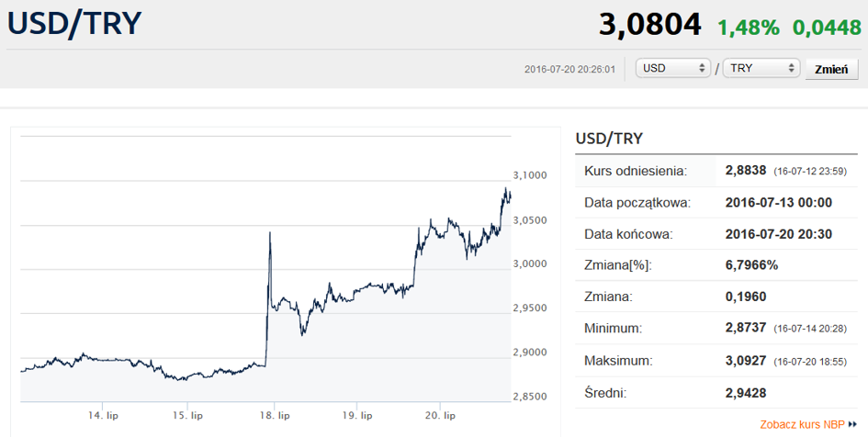Click the Data początkowa date value
This screenshot has width=868, height=437.
tap(778, 203)
